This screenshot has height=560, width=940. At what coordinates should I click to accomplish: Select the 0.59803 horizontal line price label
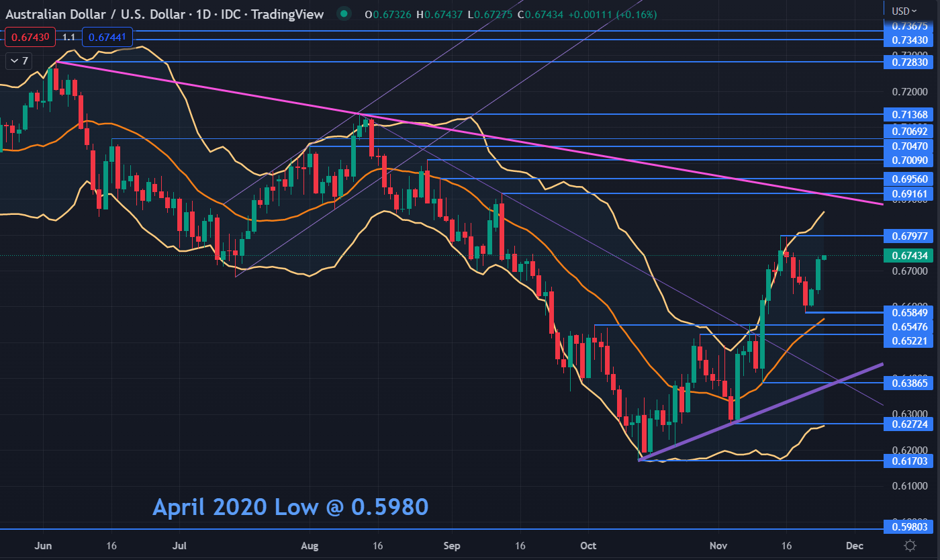[910, 529]
